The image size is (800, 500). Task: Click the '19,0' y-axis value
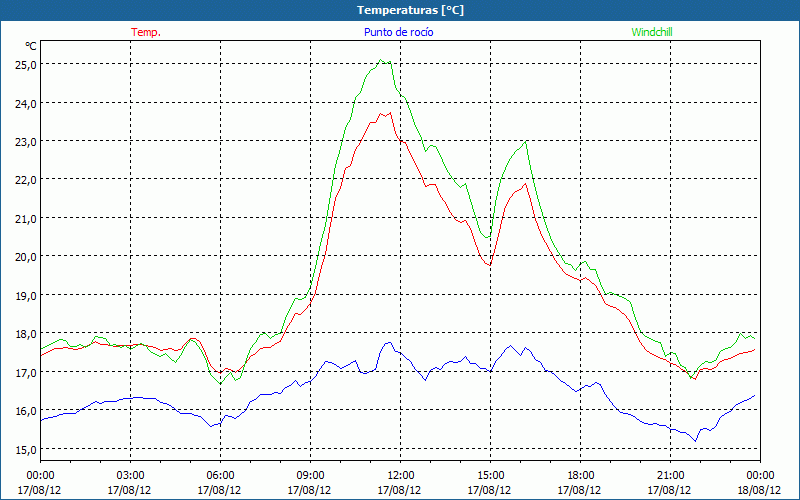click(26, 296)
